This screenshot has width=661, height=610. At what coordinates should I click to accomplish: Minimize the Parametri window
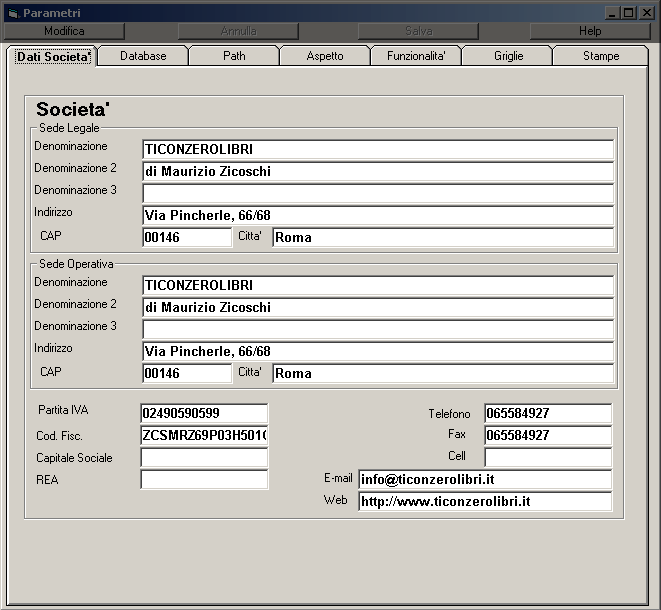pyautogui.click(x=612, y=13)
